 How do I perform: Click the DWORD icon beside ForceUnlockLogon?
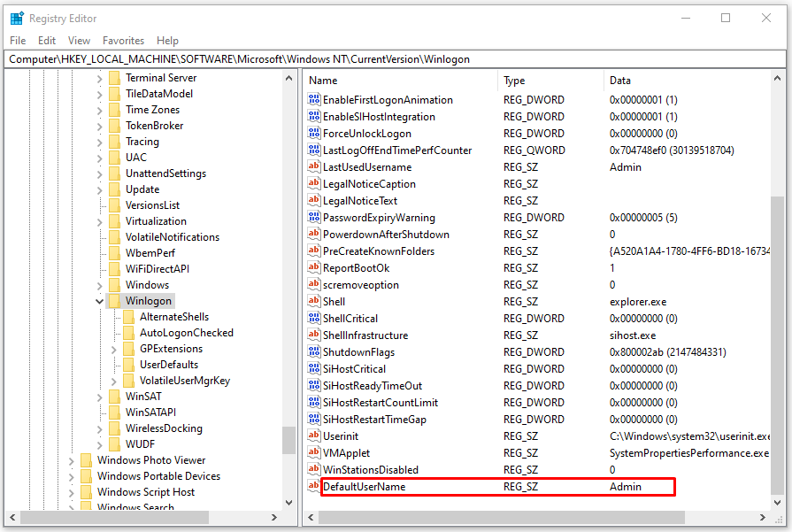(313, 133)
